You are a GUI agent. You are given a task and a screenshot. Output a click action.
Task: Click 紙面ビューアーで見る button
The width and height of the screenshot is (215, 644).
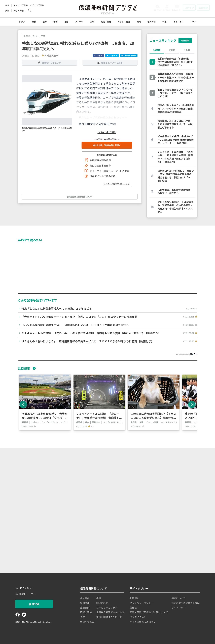110,63
